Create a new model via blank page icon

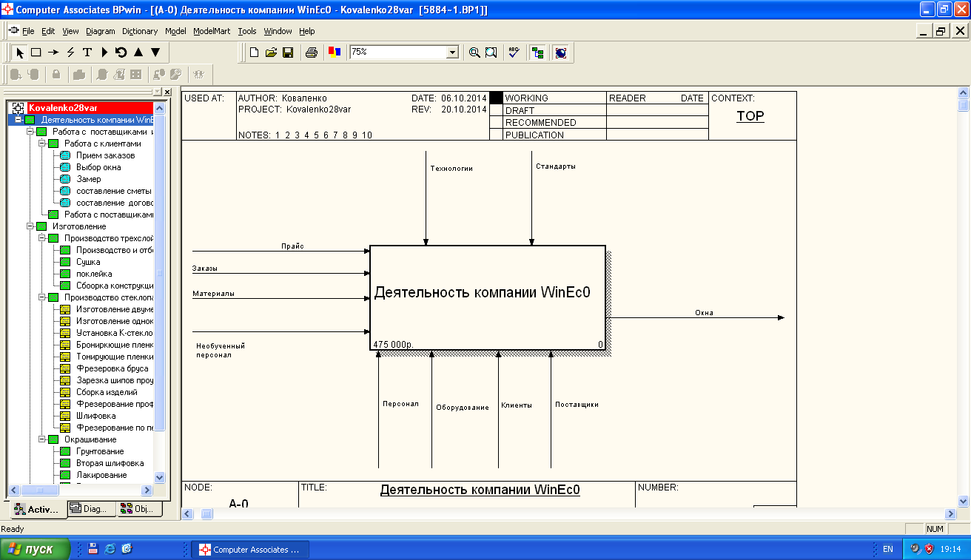tap(255, 53)
